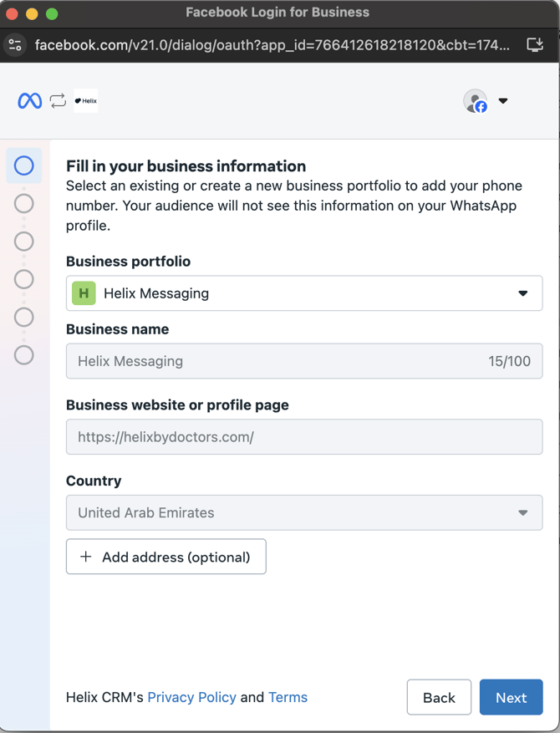Click the install app icon in address bar
560x733 pixels.
pos(535,44)
